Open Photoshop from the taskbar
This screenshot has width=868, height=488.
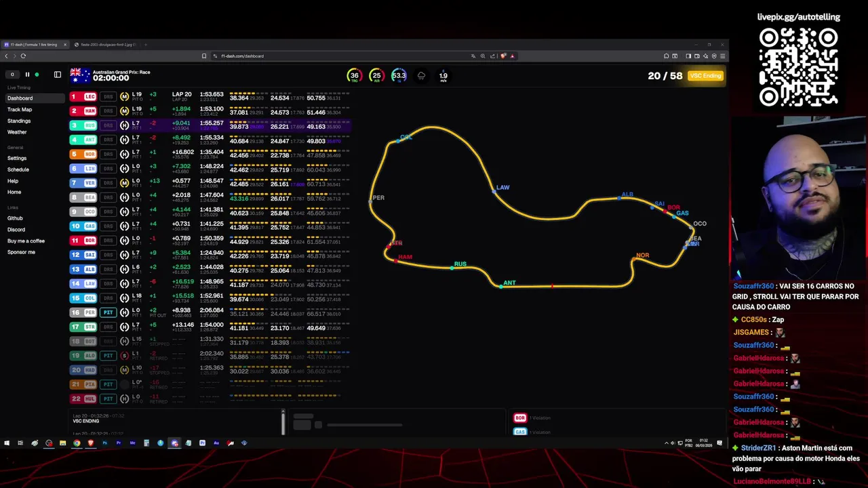(104, 443)
